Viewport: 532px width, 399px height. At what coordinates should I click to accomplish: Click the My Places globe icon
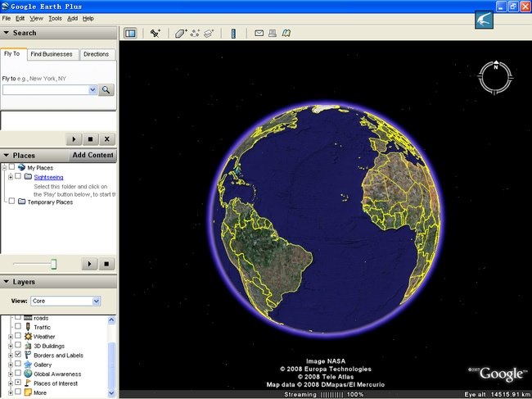point(22,167)
